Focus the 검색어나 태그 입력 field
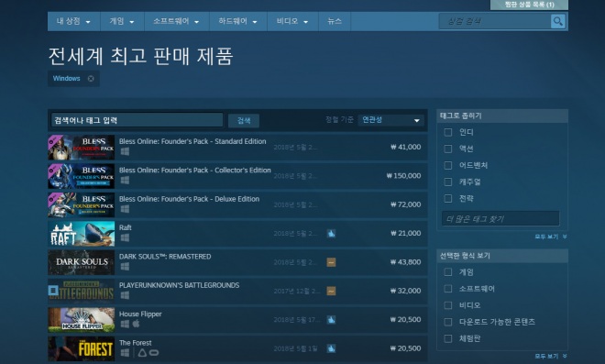This screenshot has width=605, height=364. tap(137, 120)
